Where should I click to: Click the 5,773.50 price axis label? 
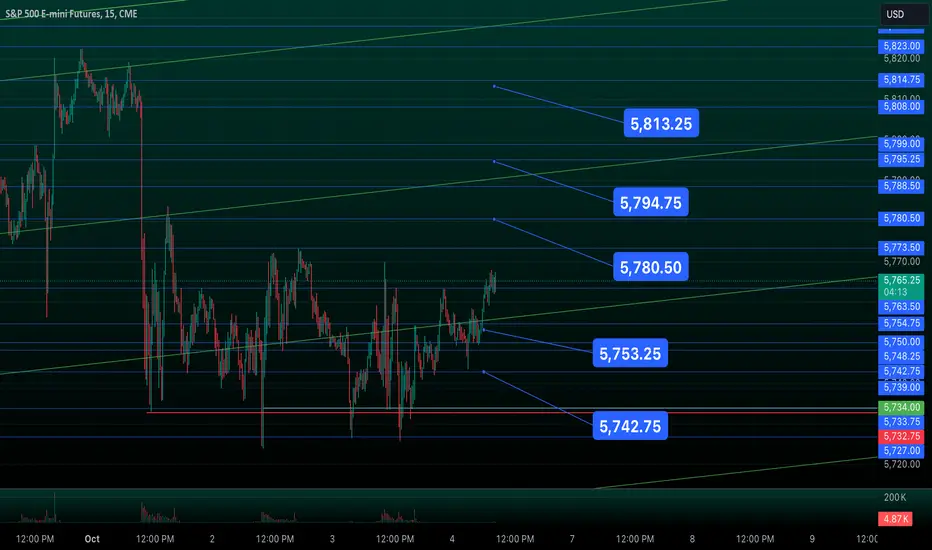(x=901, y=247)
